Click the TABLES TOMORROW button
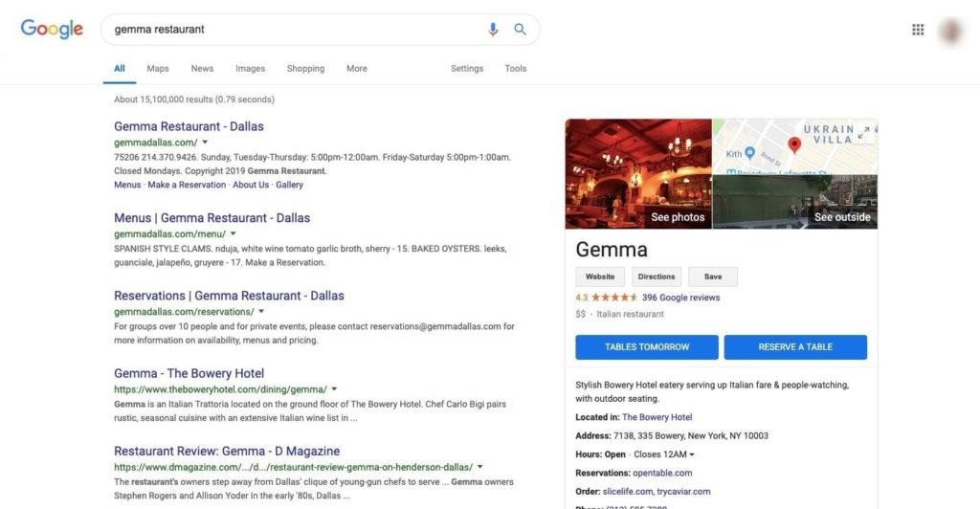 pyautogui.click(x=647, y=347)
